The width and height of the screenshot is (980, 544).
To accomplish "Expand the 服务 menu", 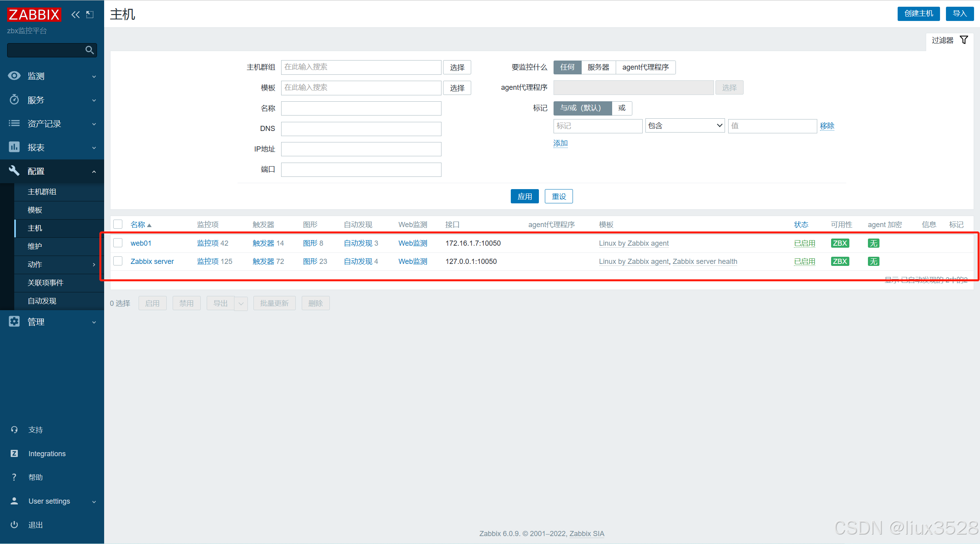I will (94, 100).
